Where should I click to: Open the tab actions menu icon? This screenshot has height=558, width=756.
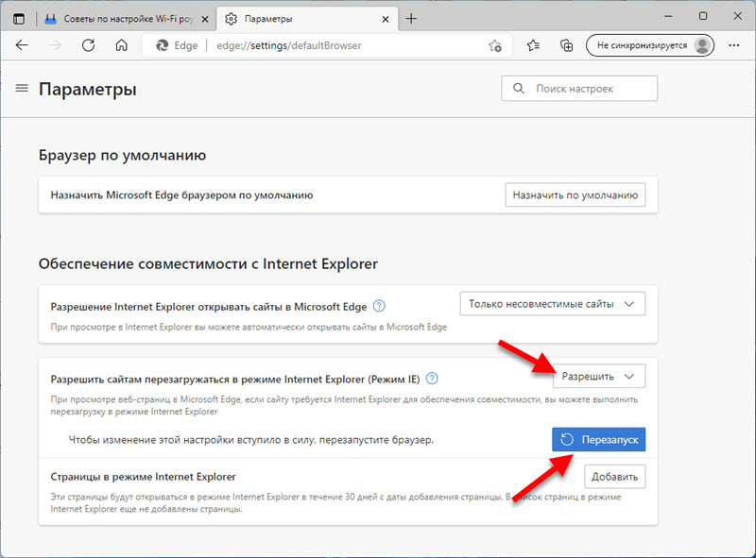(19, 19)
